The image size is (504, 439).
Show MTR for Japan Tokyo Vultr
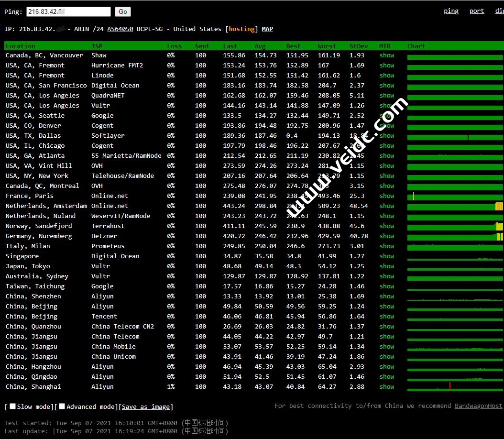[x=387, y=266]
